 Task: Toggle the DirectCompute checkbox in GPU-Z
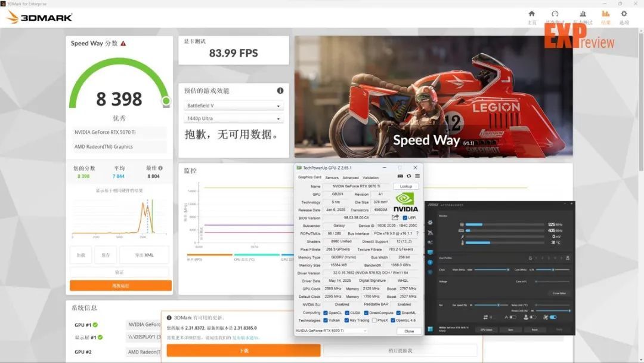point(366,313)
